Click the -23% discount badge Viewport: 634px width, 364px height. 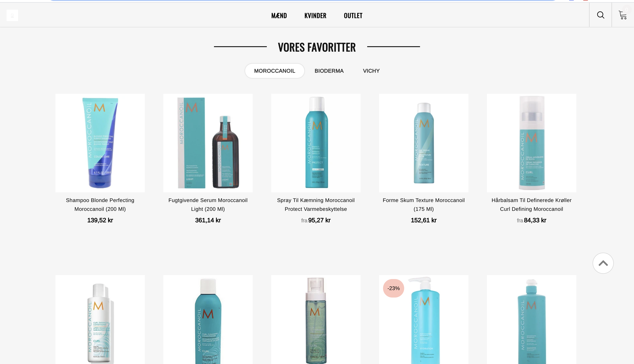coord(394,288)
